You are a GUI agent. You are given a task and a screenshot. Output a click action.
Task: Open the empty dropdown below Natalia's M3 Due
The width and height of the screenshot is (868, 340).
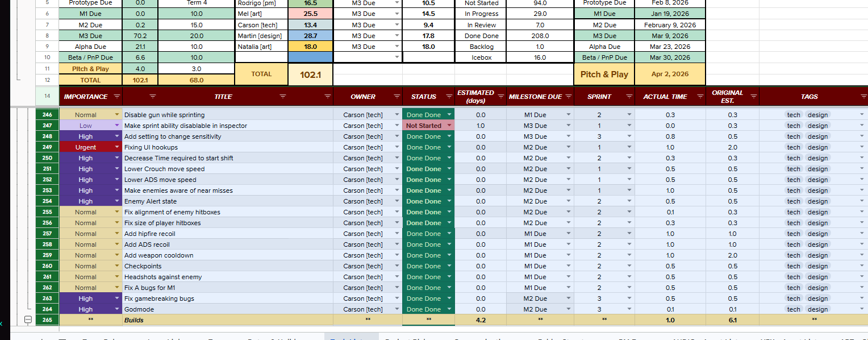click(x=397, y=57)
